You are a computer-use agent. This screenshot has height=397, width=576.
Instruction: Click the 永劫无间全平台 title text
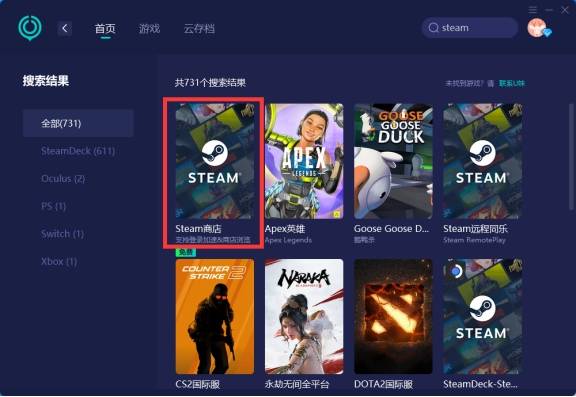click(x=297, y=384)
